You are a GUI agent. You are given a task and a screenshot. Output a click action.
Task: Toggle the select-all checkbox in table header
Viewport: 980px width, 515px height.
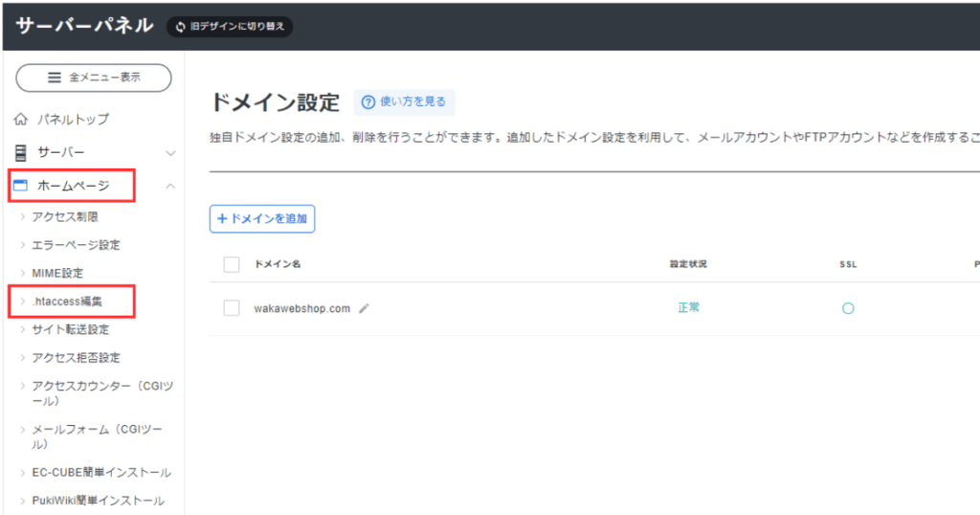231,264
